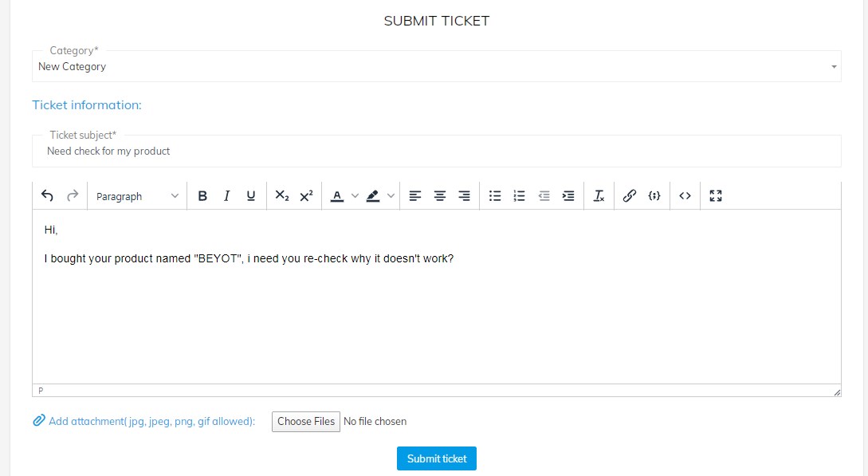868x476 pixels.
Task: Insert a bullet list
Action: [x=495, y=195]
